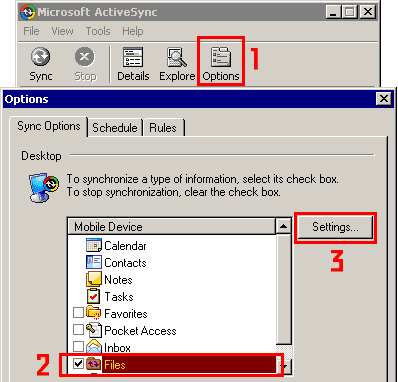Click the Settings... button
The width and height of the screenshot is (398, 382).
point(335,227)
